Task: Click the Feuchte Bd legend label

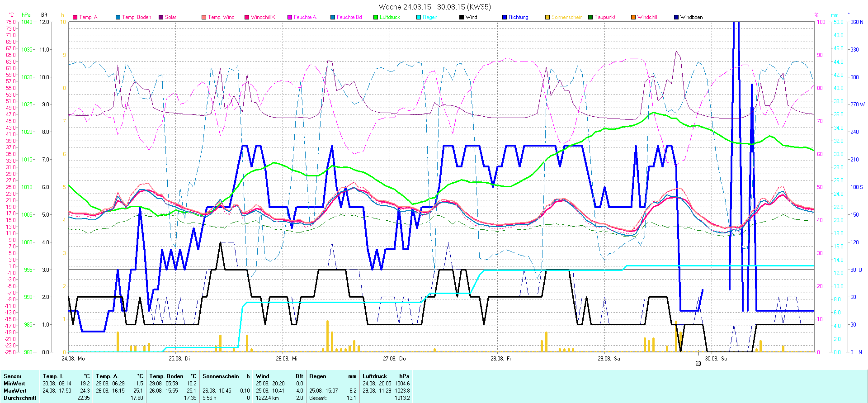Action: pos(349,17)
